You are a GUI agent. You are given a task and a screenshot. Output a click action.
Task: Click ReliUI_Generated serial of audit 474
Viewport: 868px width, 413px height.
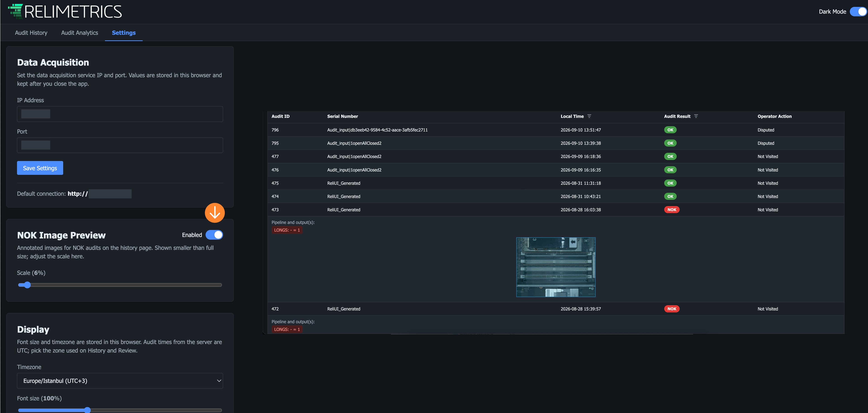(344, 197)
